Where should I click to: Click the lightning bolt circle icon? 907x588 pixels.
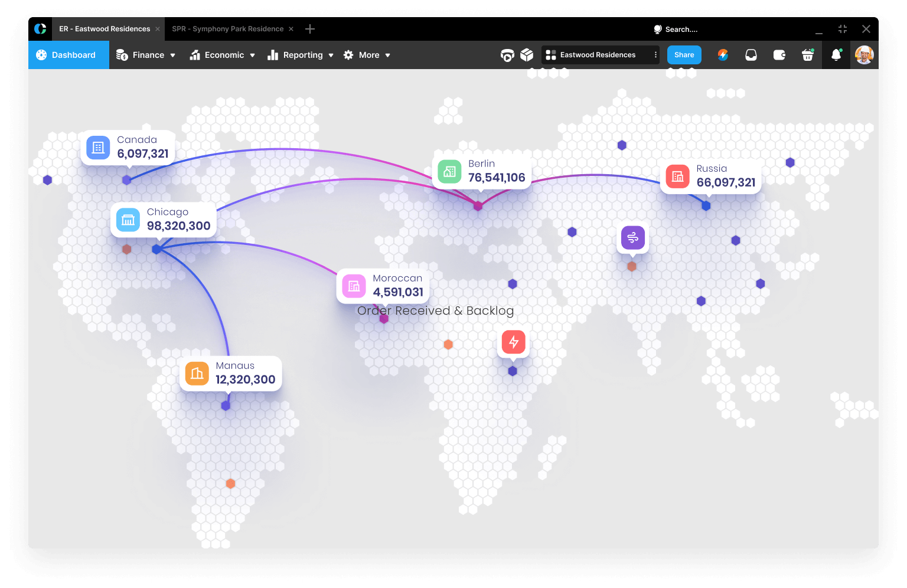(x=723, y=55)
